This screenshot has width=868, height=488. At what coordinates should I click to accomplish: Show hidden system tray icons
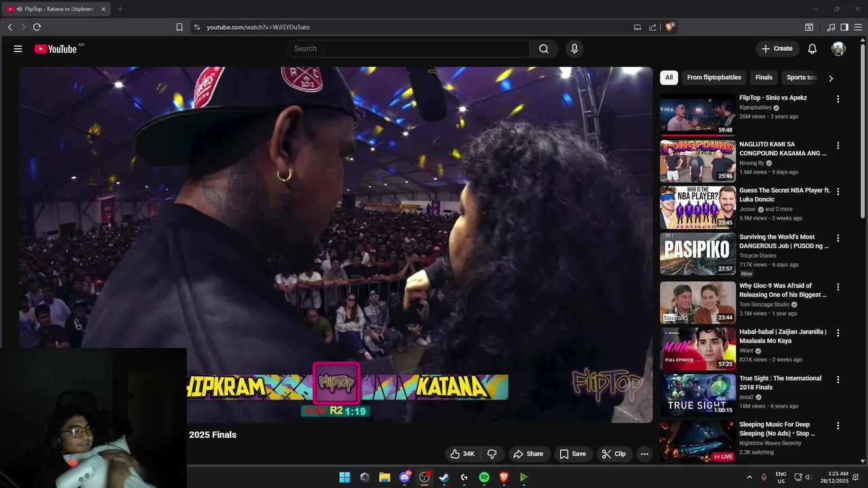point(749,477)
